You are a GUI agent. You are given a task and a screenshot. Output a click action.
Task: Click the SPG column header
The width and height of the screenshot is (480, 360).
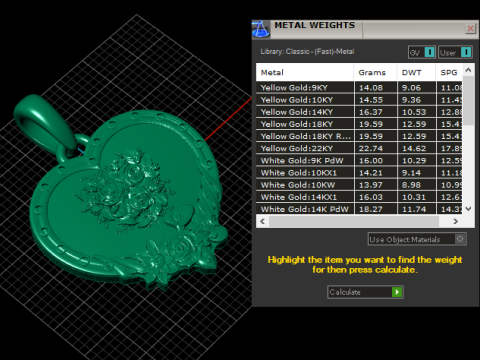tap(449, 72)
